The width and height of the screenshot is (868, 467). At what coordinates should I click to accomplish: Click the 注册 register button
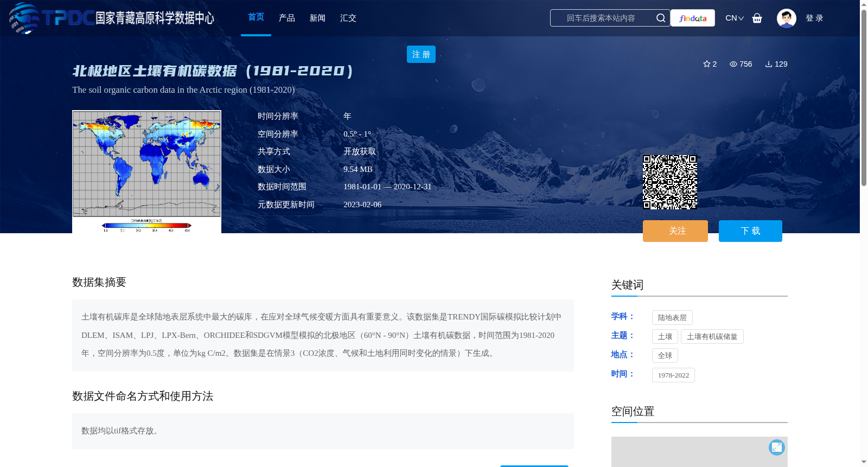click(x=421, y=54)
